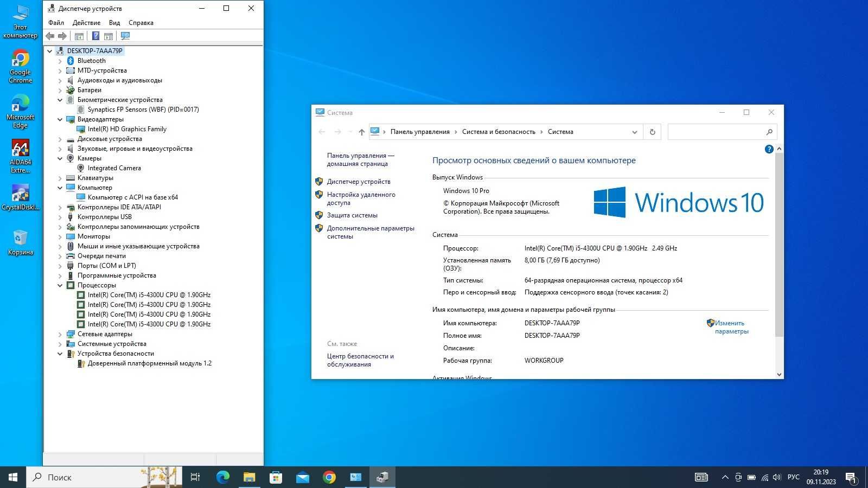Click Панель управления breadcrumb in address bar
The image size is (868, 488).
point(420,132)
